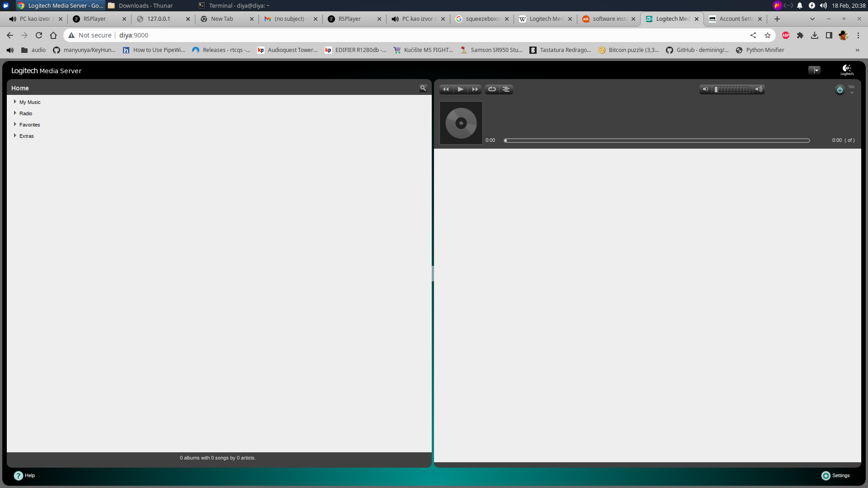Open the power manager tray icon
This screenshot has width=868, height=488.
(x=811, y=5)
